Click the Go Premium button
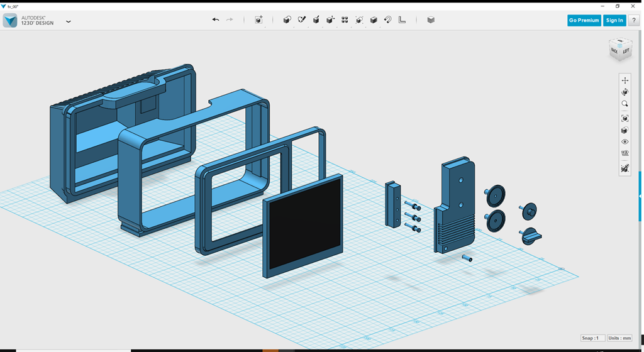Image resolution: width=644 pixels, height=352 pixels. (584, 20)
